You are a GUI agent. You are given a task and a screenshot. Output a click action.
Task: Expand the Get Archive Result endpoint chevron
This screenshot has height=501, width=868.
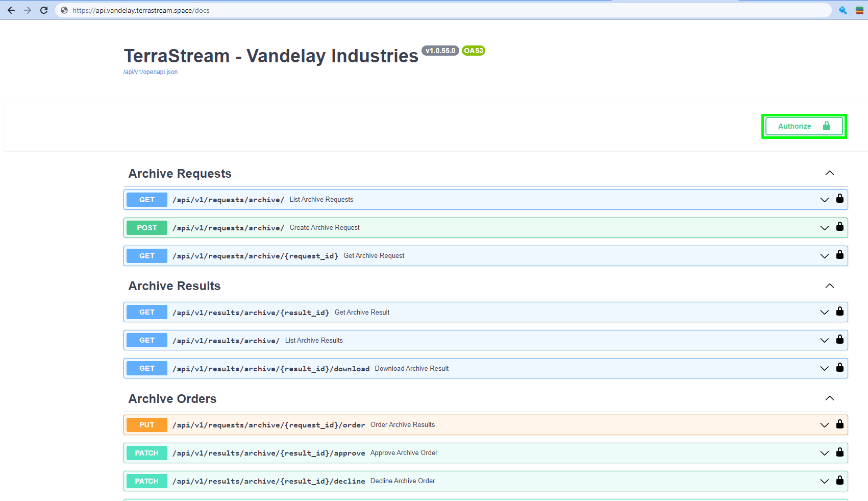click(x=825, y=312)
